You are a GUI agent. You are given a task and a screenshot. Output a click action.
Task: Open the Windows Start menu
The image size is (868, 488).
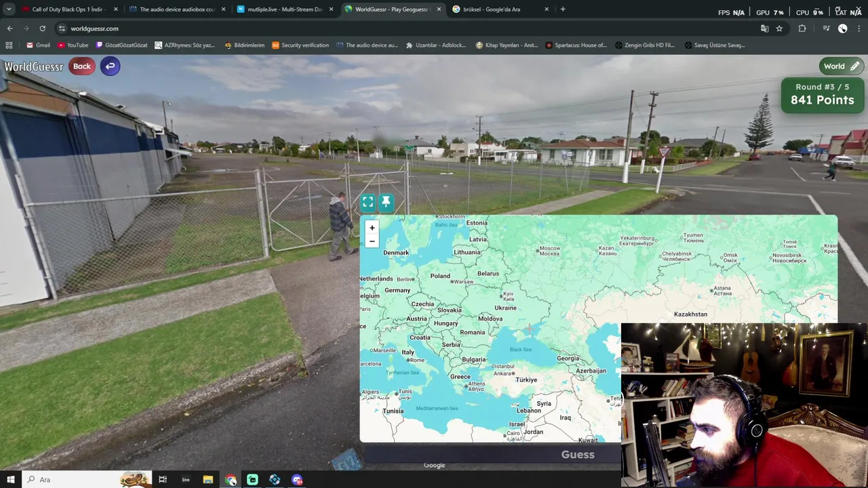pos(11,480)
